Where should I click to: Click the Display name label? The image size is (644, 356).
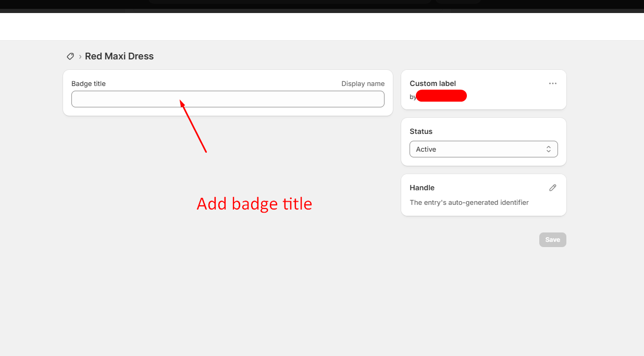coord(363,83)
